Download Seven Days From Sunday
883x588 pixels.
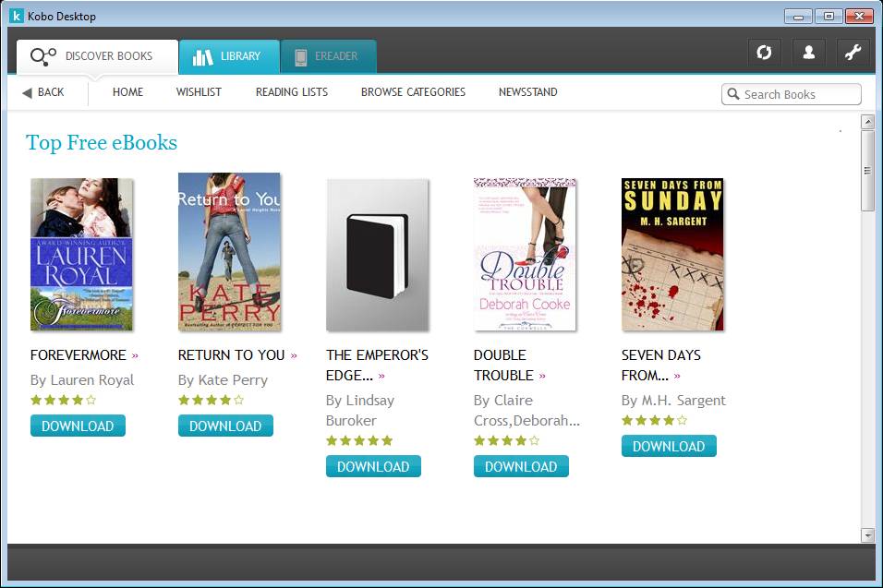click(669, 446)
